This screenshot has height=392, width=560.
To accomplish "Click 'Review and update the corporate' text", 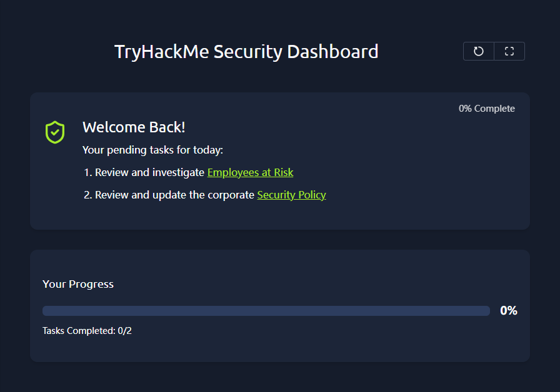I will point(174,195).
